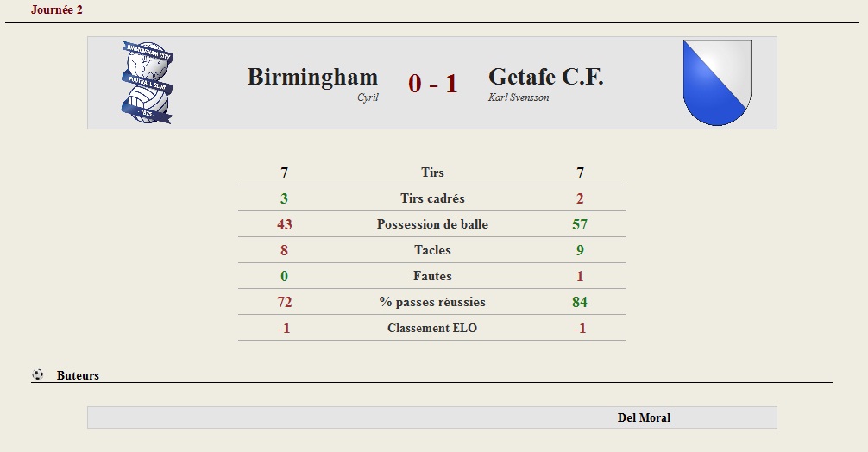This screenshot has height=452, width=868.
Task: Click the soccer ball icon beside Buteurs
Action: click(38, 374)
